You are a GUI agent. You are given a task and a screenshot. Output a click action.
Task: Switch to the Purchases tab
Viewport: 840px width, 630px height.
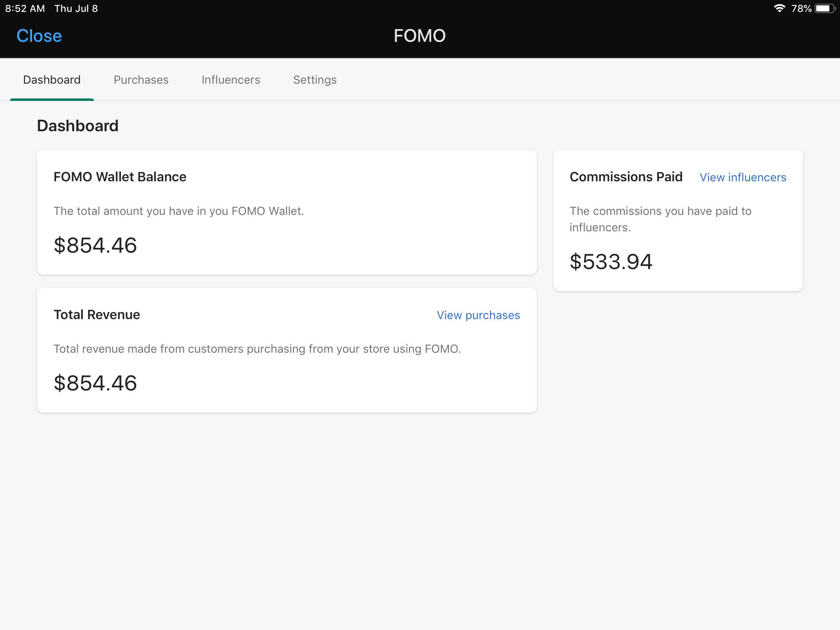click(x=141, y=80)
